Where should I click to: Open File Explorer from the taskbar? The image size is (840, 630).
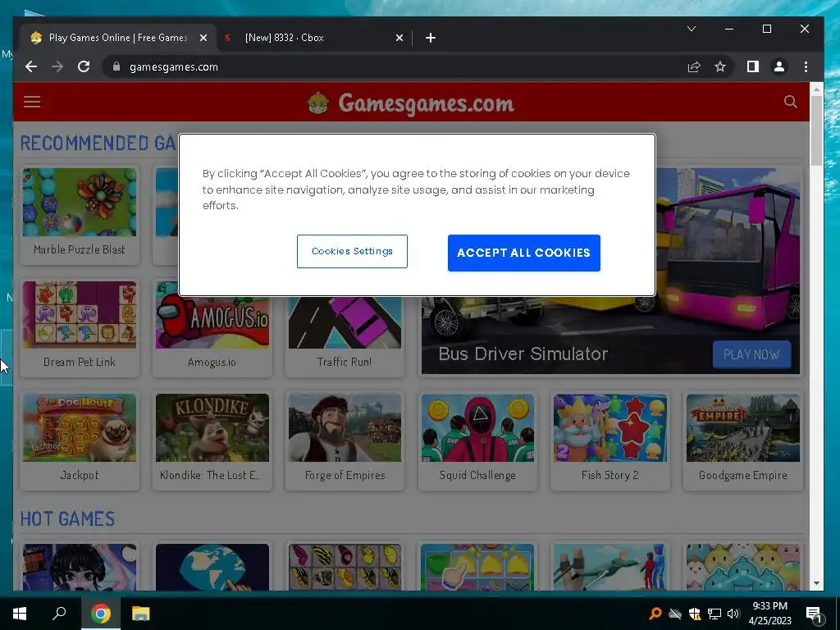coord(140,614)
